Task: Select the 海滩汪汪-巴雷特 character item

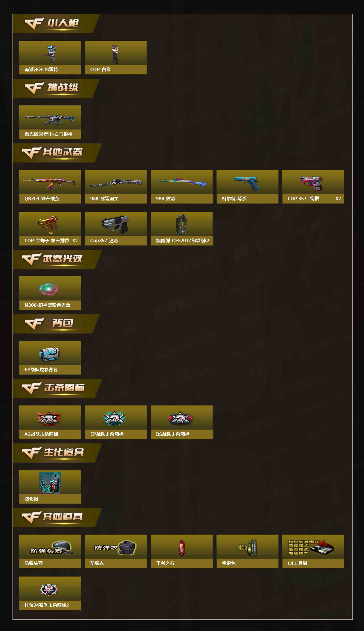Action: [50, 58]
